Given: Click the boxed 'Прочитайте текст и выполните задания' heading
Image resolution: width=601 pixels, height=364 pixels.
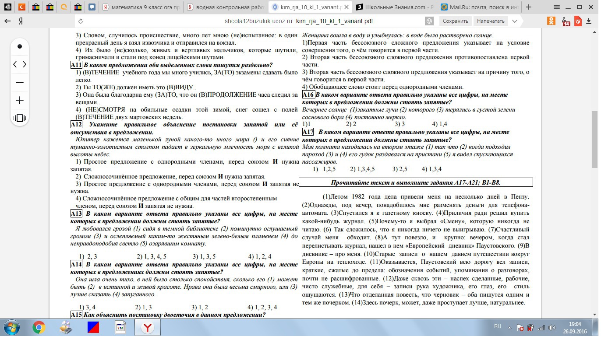Looking at the screenshot, I should point(416,182).
